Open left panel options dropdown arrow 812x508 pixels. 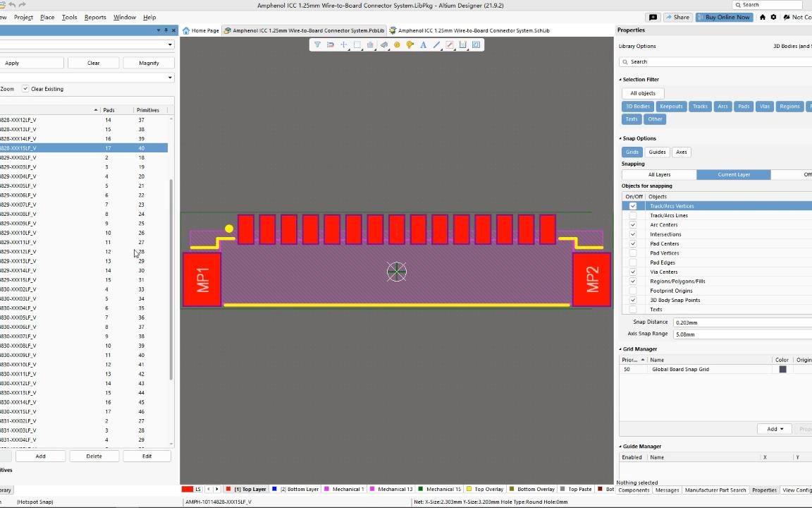point(159,30)
